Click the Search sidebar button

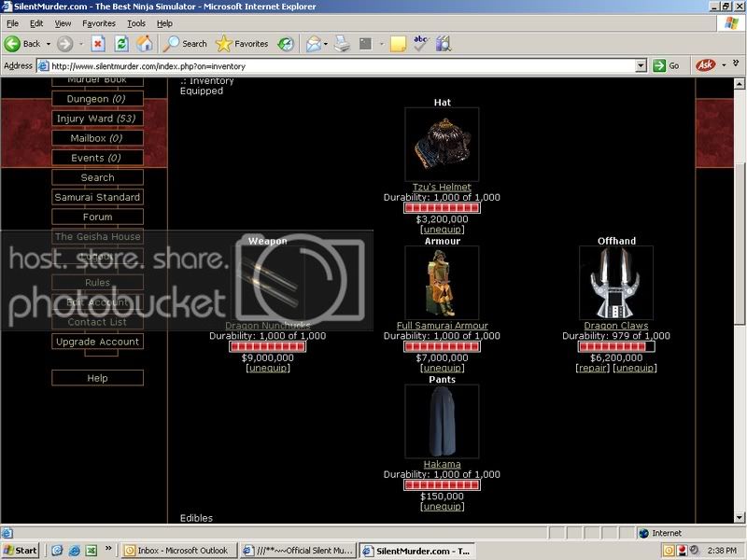coord(97,177)
